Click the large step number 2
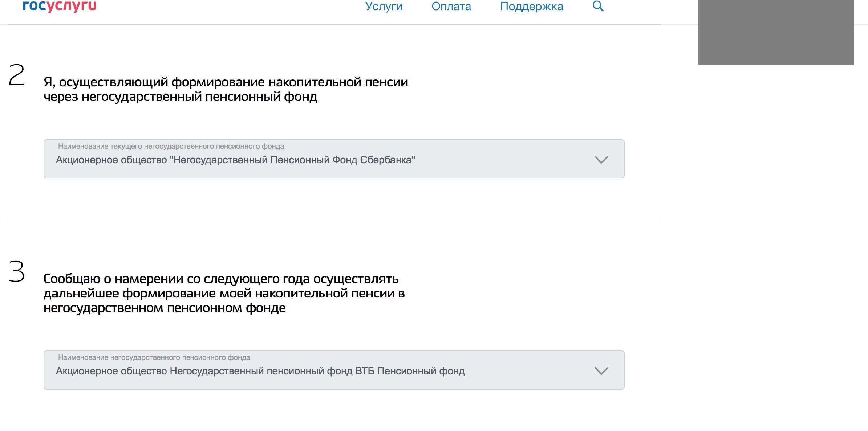 click(16, 75)
